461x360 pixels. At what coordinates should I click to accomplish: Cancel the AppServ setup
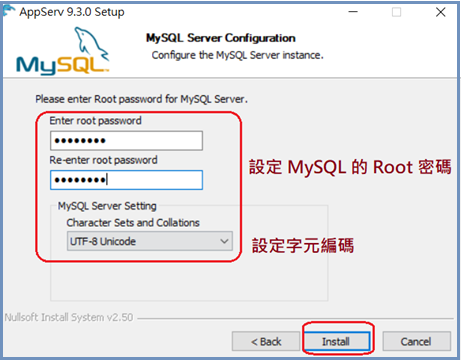coord(416,341)
